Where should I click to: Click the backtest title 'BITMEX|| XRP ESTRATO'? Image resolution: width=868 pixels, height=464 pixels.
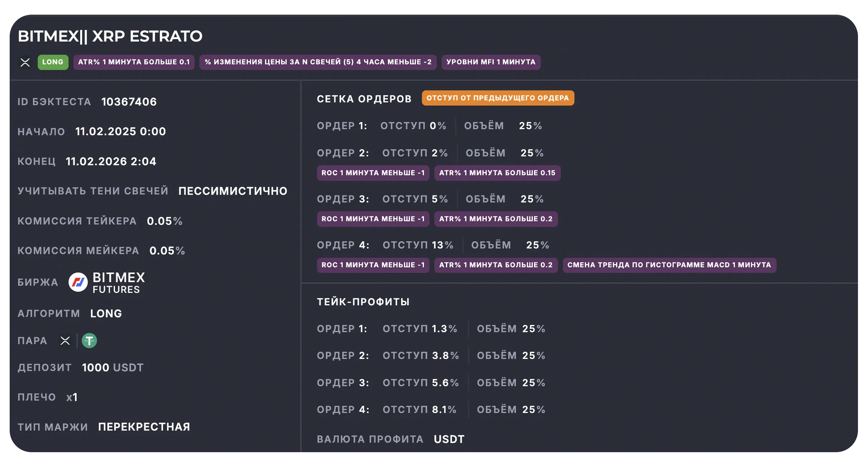pos(110,36)
